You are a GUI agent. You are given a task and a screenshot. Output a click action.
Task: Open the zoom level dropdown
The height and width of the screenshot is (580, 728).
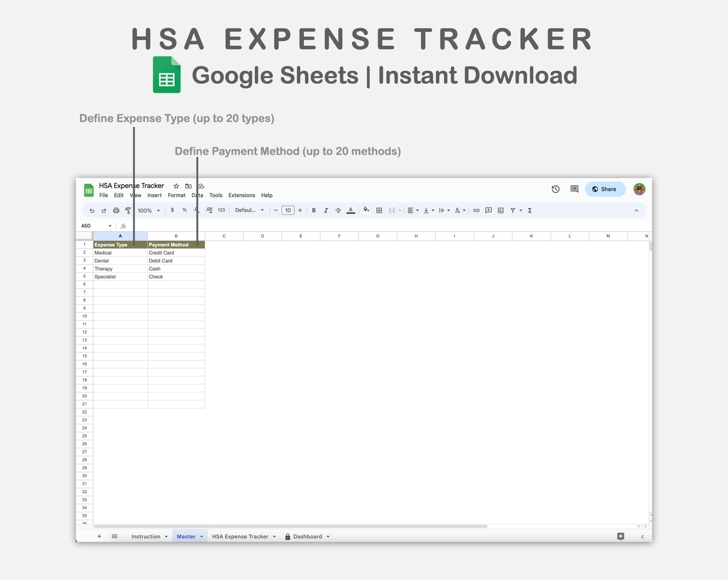149,210
